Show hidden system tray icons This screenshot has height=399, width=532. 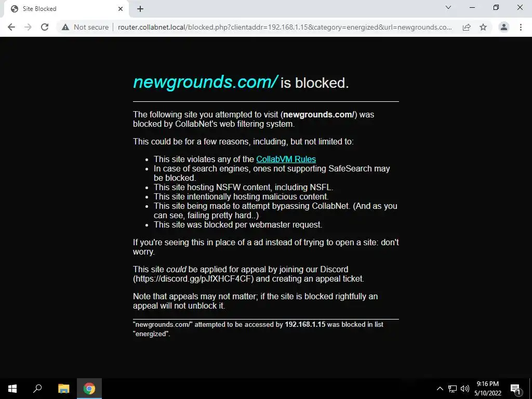(x=440, y=389)
